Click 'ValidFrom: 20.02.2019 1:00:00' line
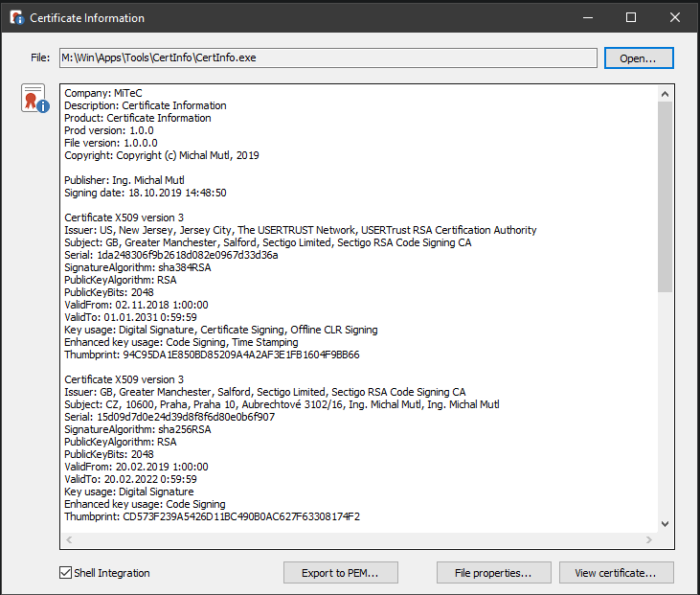 (x=136, y=467)
